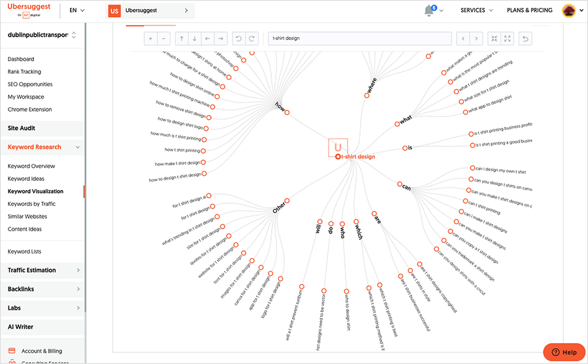Open PLANS & PRICING page

[x=529, y=10]
